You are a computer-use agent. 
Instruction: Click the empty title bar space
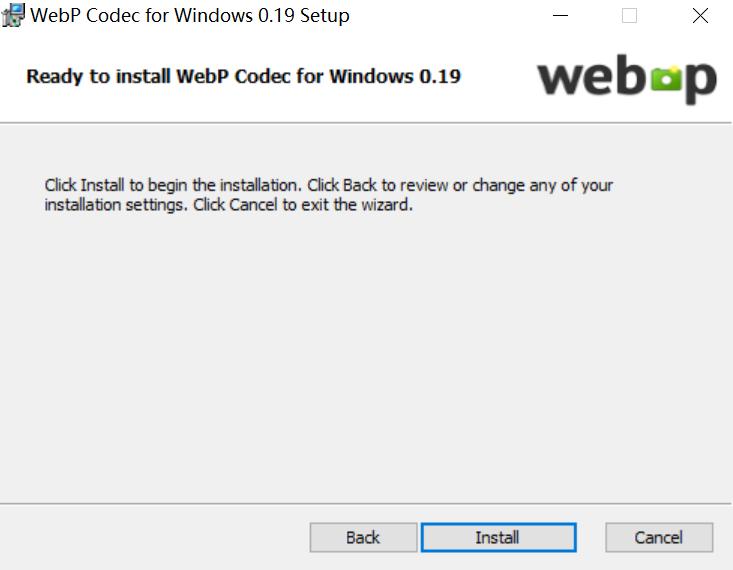tap(450, 16)
